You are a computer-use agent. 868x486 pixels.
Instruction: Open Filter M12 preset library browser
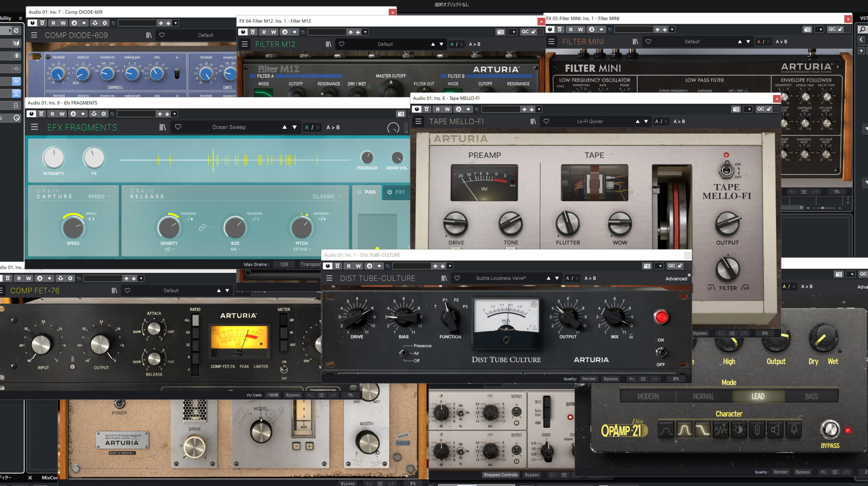329,44
